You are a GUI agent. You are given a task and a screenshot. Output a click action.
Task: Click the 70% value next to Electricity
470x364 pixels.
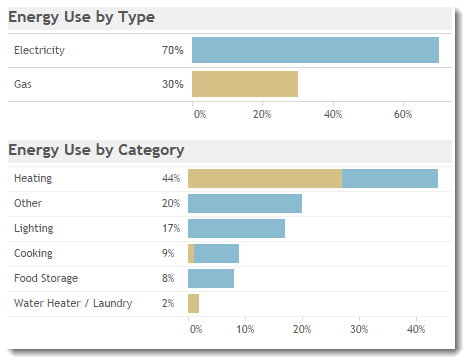[173, 50]
